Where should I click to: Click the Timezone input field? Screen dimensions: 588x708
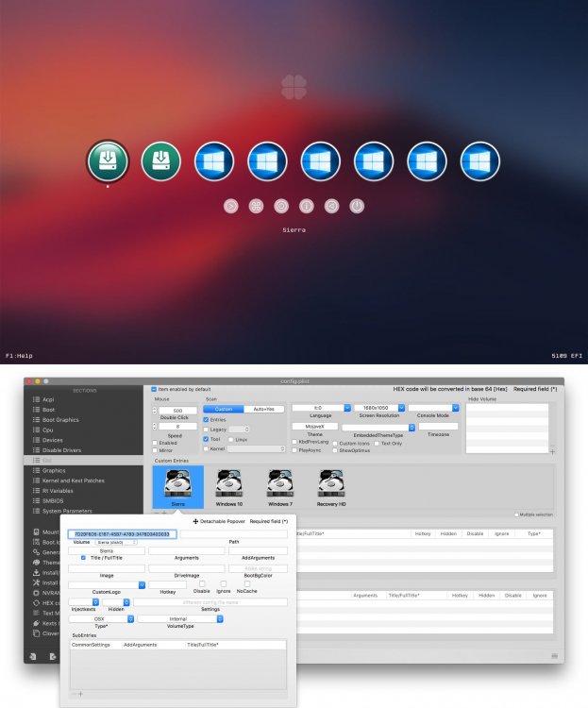(x=438, y=427)
